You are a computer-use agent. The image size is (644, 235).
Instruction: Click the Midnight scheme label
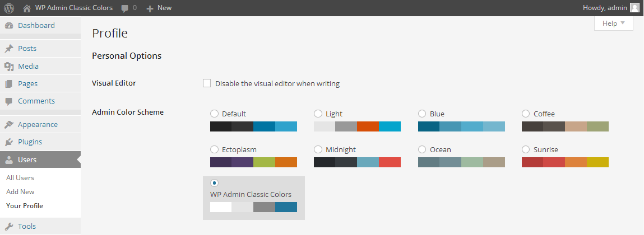pyautogui.click(x=341, y=150)
